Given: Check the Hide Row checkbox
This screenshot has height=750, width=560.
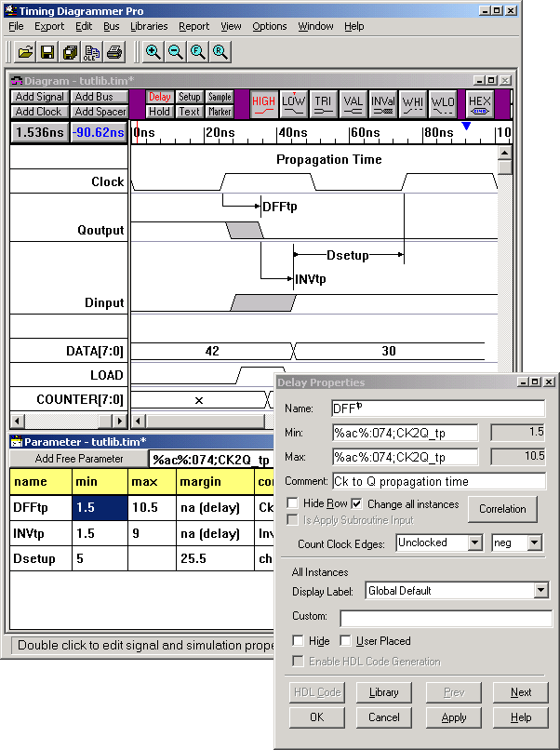Looking at the screenshot, I should click(292, 503).
